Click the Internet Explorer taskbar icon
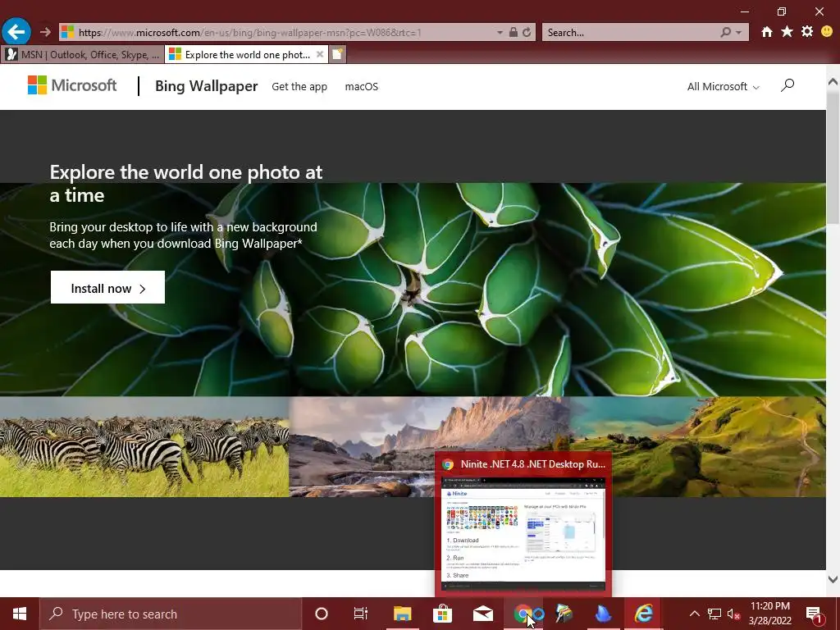 point(643,614)
